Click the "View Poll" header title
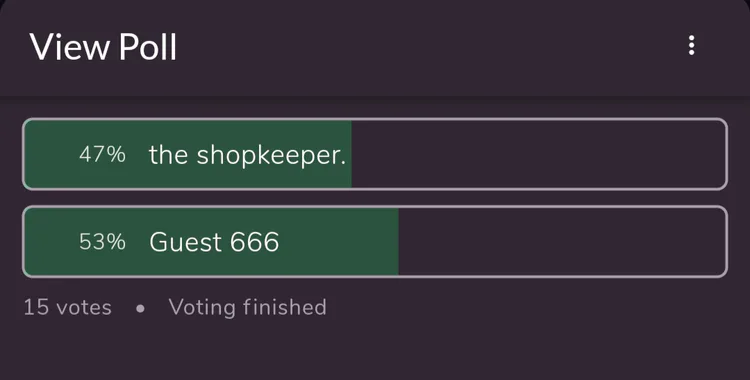This screenshot has height=380, width=750. [x=103, y=47]
